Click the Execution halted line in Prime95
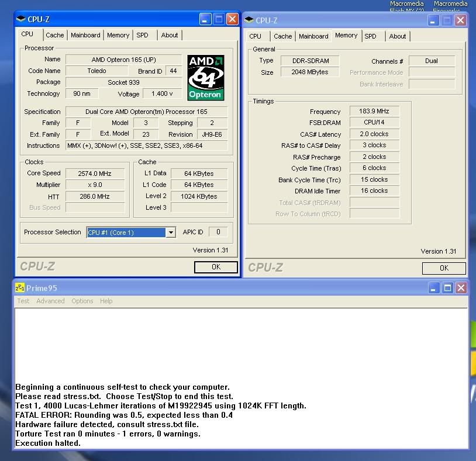 (x=48, y=443)
